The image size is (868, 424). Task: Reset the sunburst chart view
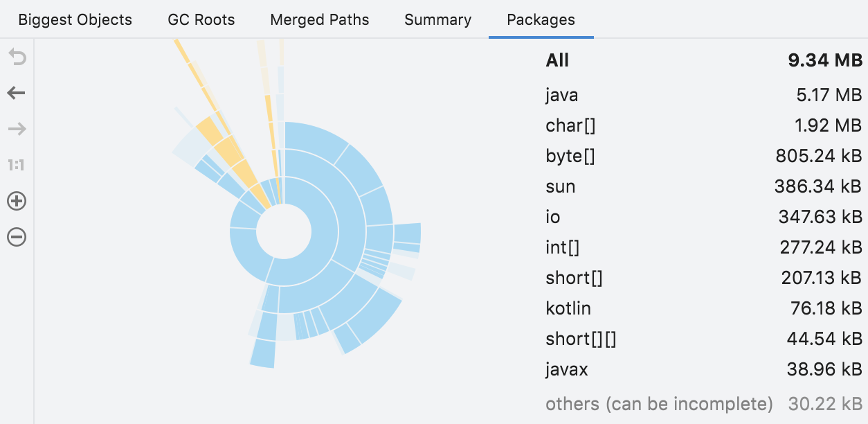point(16,58)
